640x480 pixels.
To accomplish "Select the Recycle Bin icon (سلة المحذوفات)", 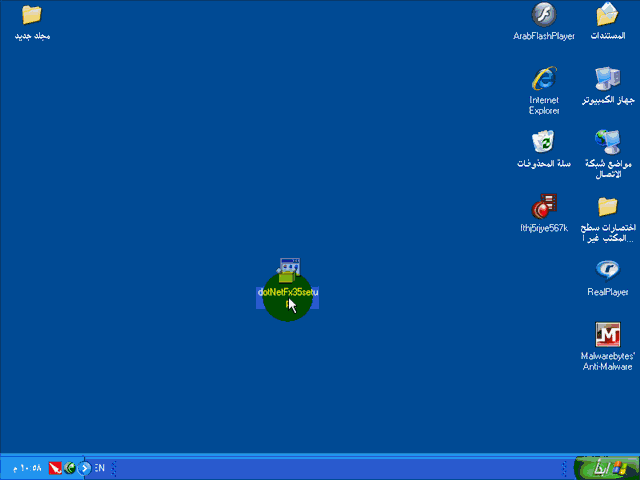I will click(543, 142).
